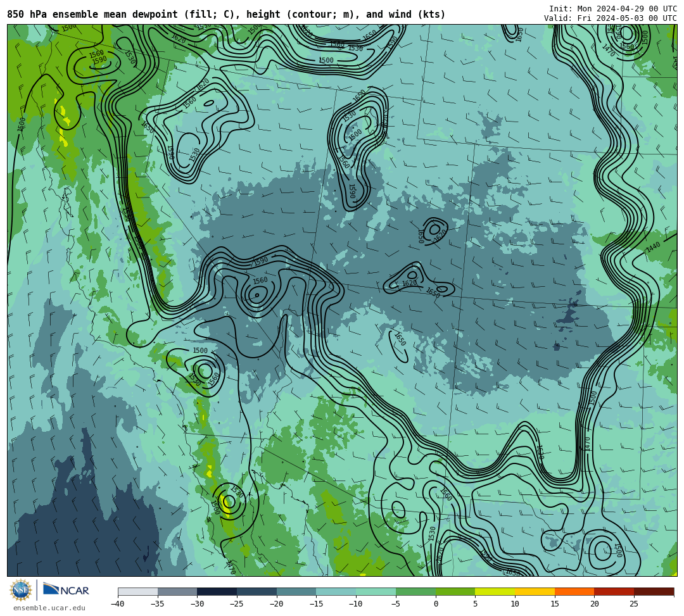Click the 0 colorbar tick label

436,604
